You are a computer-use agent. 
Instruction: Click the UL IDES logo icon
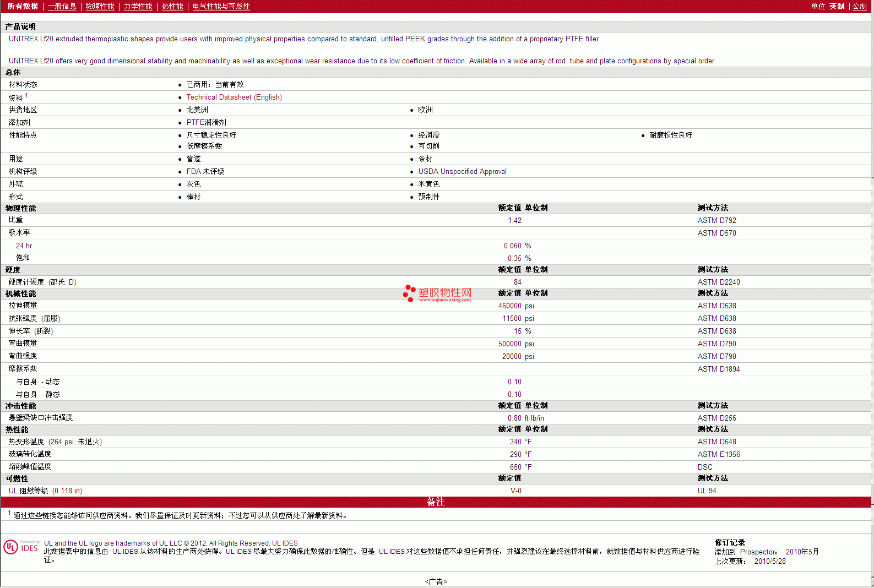pyautogui.click(x=21, y=547)
